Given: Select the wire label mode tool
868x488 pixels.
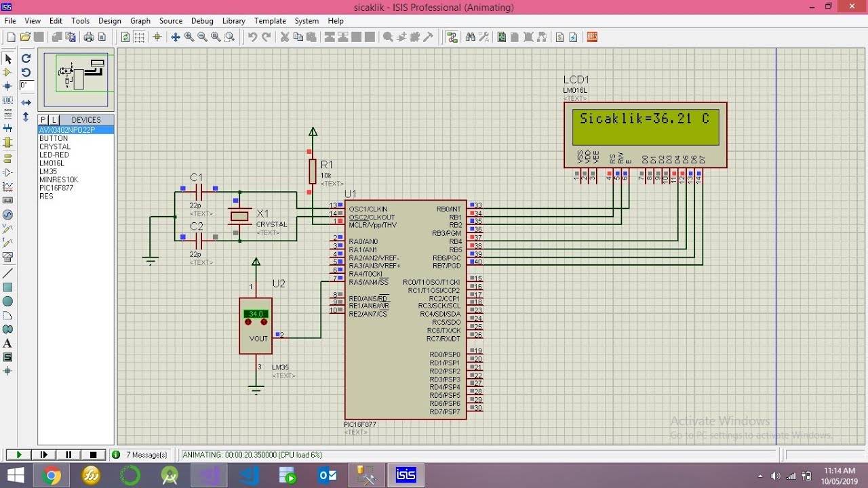Looking at the screenshot, I should 8,100.
